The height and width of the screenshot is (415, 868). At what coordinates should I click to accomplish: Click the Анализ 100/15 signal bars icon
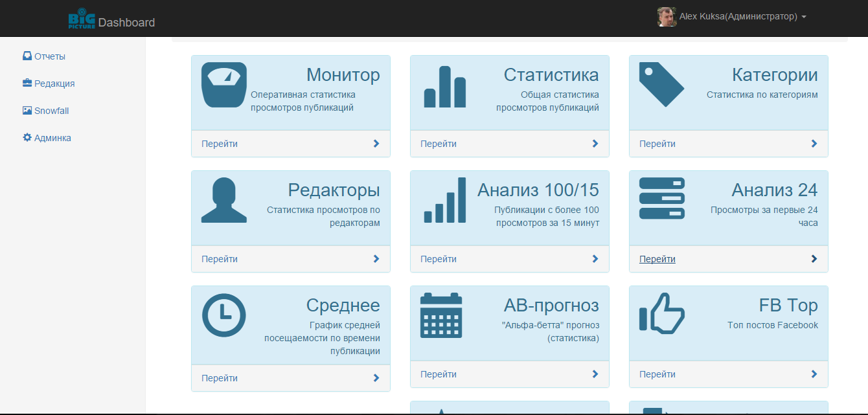[x=445, y=200]
